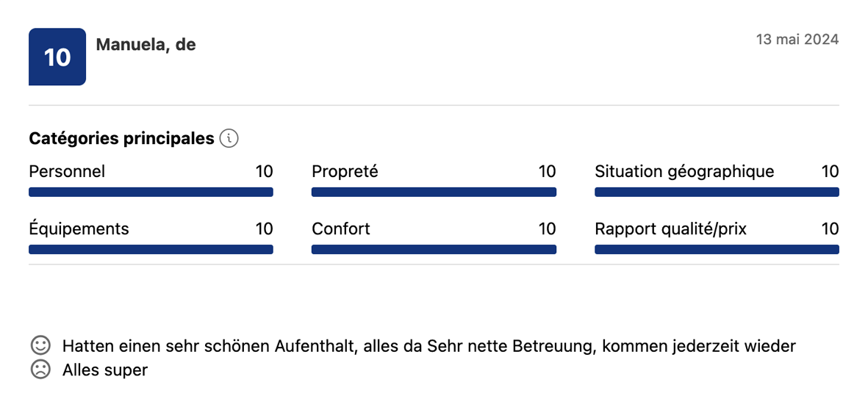Click the Propreté category label
Viewport: 868px width, 396px height.
[345, 172]
